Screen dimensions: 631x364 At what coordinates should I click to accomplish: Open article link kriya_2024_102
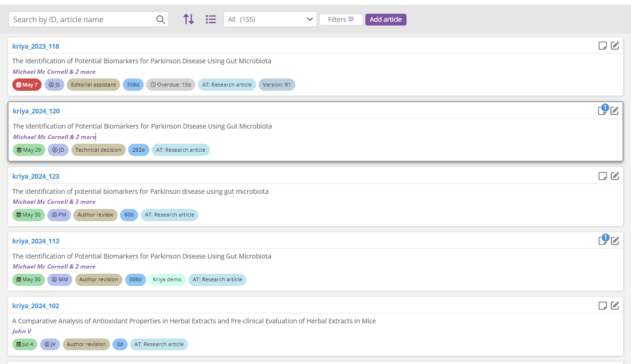pyautogui.click(x=36, y=306)
